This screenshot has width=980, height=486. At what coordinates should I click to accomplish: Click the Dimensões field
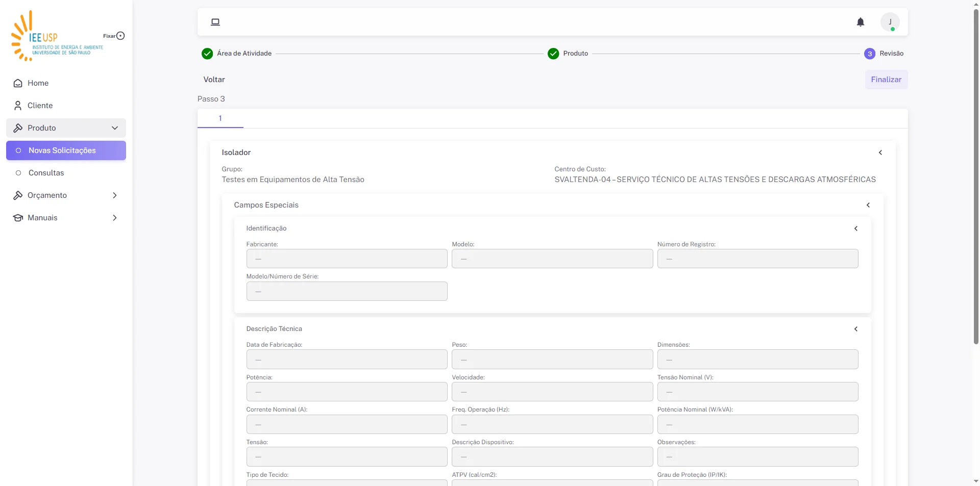(758, 360)
